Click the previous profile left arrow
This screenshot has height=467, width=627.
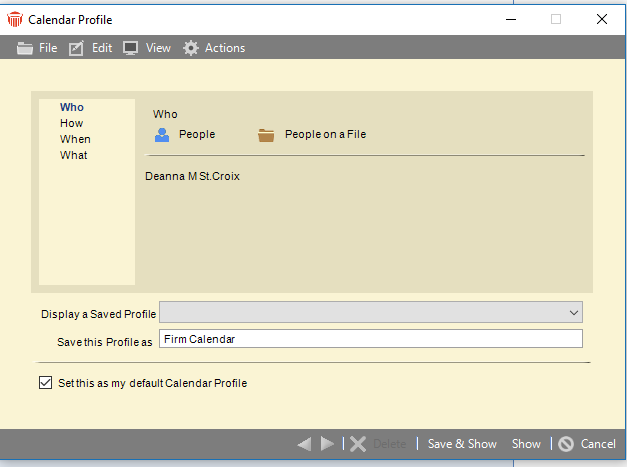click(x=304, y=444)
